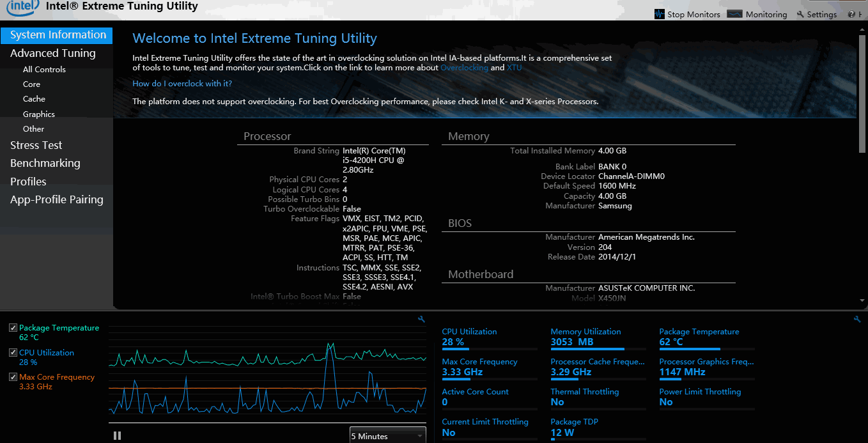Image resolution: width=868 pixels, height=443 pixels.
Task: Go to the Benchmarking section
Action: (x=45, y=163)
